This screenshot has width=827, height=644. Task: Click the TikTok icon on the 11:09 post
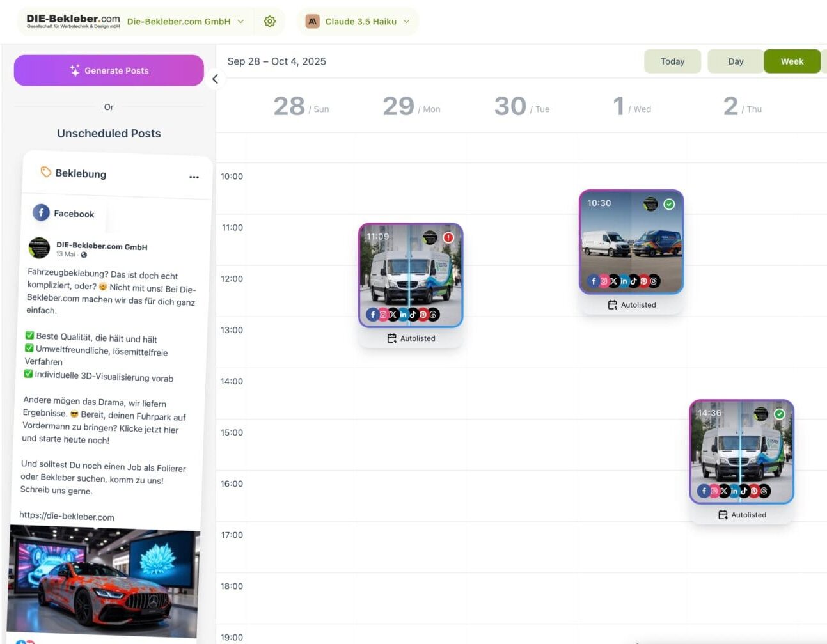(x=413, y=315)
